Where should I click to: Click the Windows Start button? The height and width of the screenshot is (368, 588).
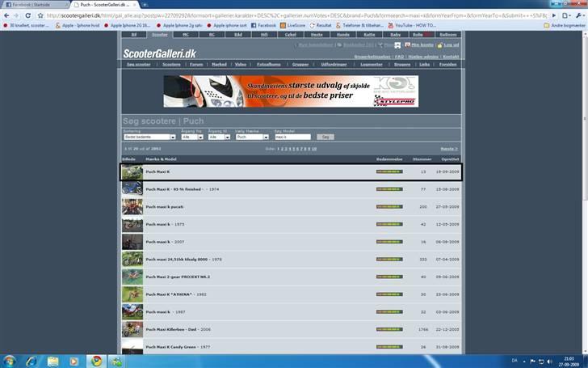(9, 360)
